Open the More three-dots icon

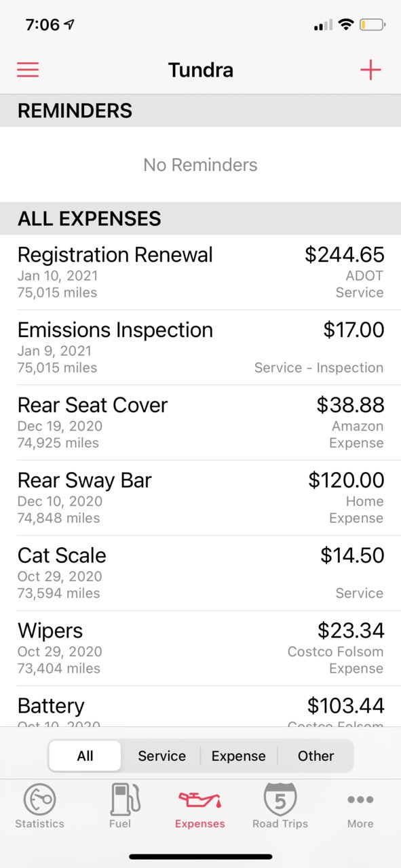pos(360,800)
